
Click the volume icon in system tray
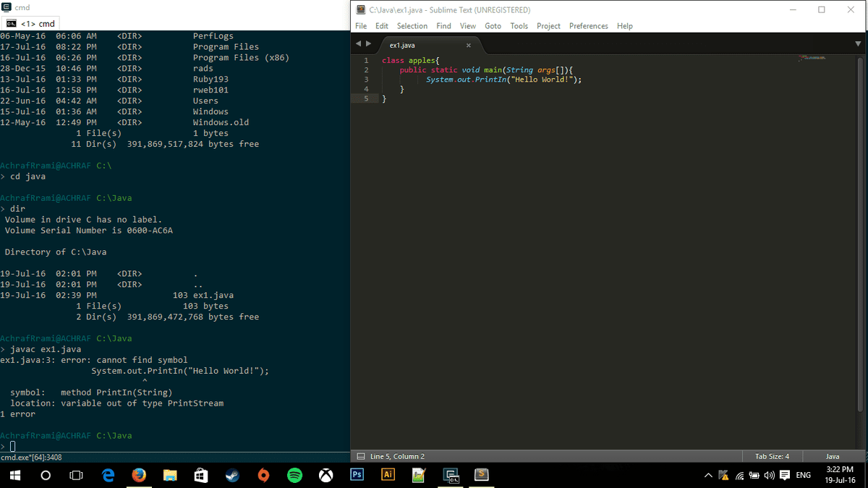[769, 475]
